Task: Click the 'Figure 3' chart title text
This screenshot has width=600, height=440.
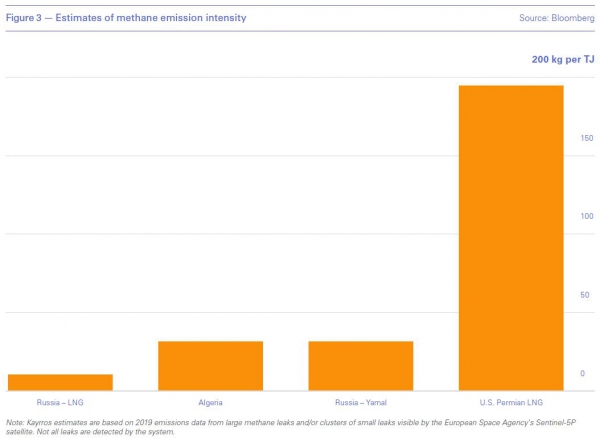Action: tap(27, 18)
